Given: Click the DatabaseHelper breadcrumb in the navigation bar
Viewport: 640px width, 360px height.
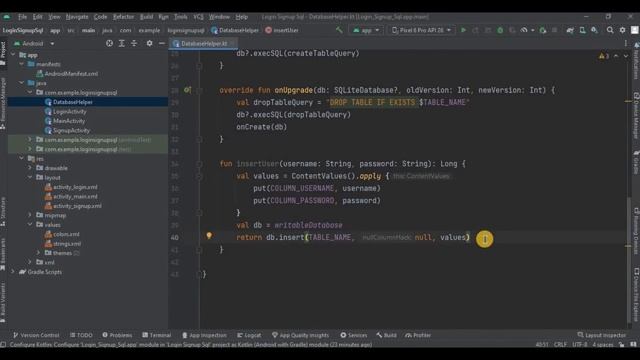Looking at the screenshot, I should coord(235,30).
